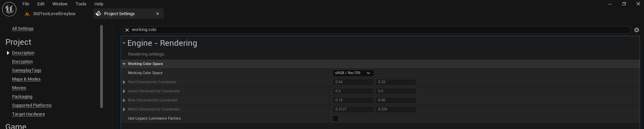Open the All Settings link
The width and height of the screenshot is (644, 129).
click(23, 29)
